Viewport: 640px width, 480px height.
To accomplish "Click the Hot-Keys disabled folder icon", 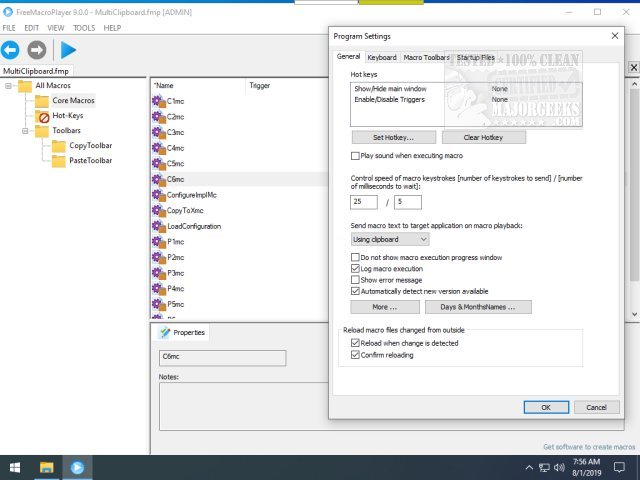I will pos(42,116).
